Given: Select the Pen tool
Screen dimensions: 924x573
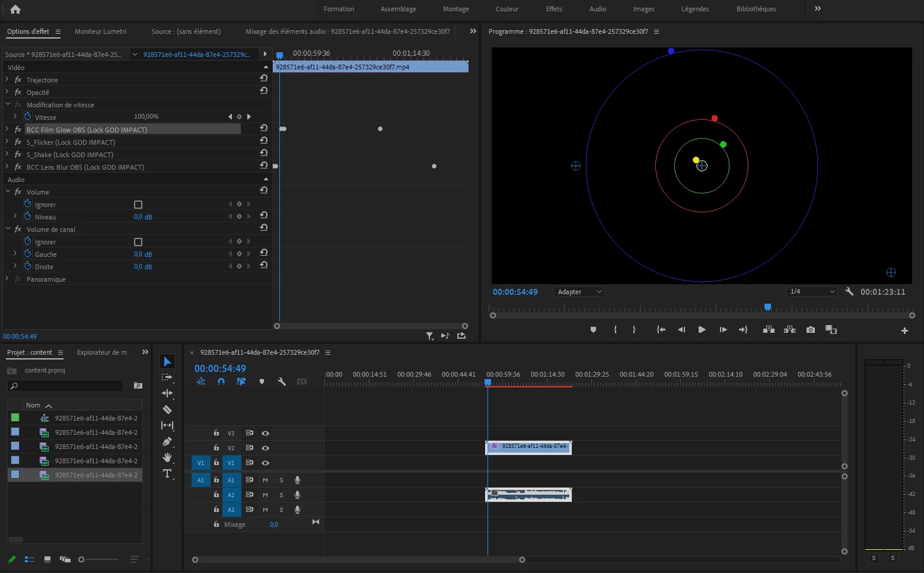Looking at the screenshot, I should point(167,441).
